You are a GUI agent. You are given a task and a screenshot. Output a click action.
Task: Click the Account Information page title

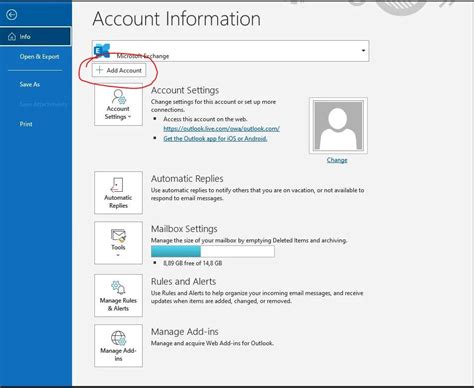pos(177,19)
